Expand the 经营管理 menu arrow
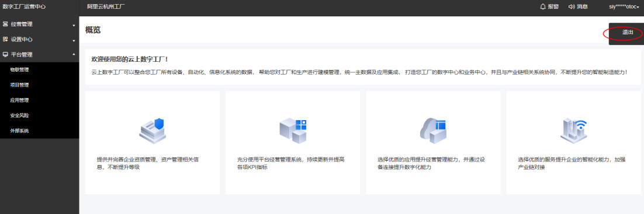Screen dimensions: 644x214 74,26
